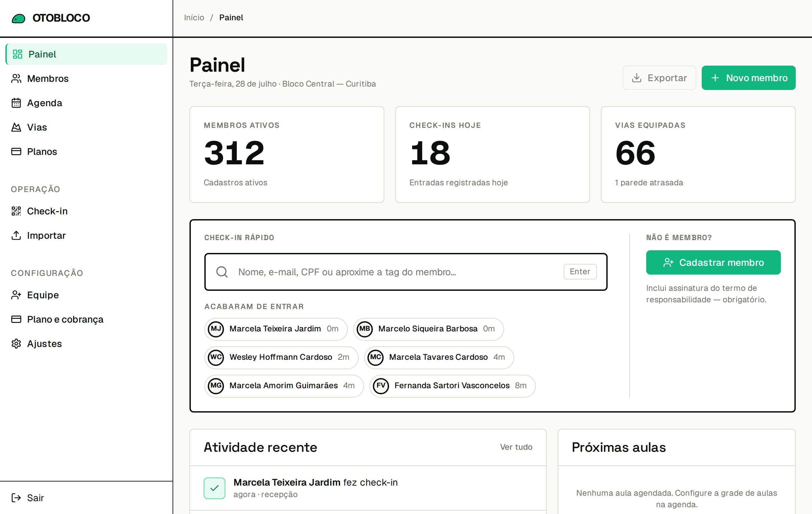
Task: Click the user-plus icon in Cadastrar membro
Action: tap(669, 262)
